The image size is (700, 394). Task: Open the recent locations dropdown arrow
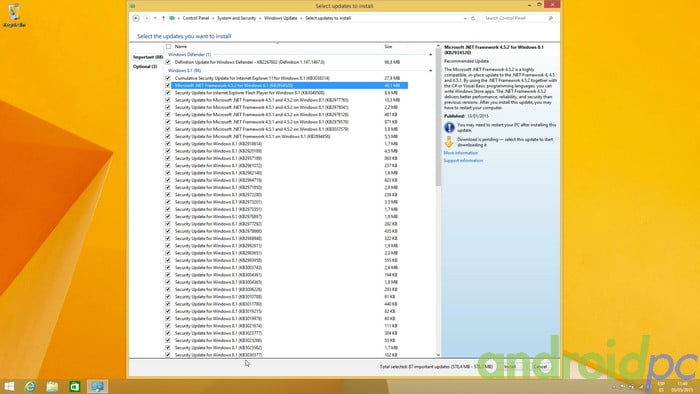click(155, 18)
